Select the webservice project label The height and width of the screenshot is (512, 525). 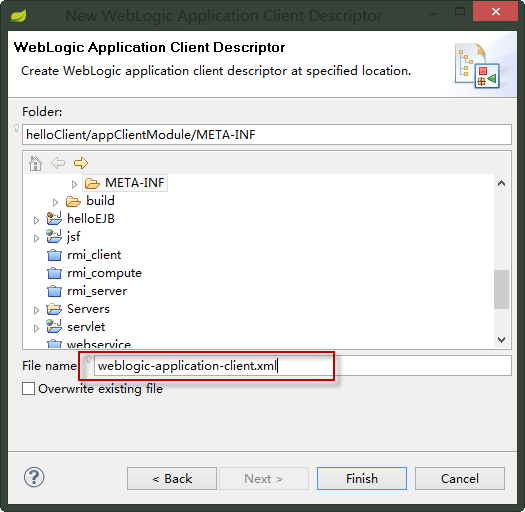pos(99,344)
